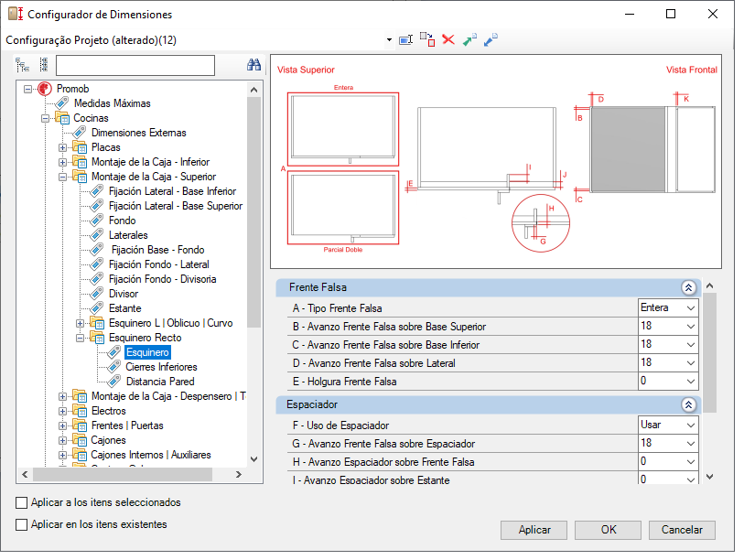
Task: Click the tree's horizontal scrollbar thumb
Action: click(123, 475)
